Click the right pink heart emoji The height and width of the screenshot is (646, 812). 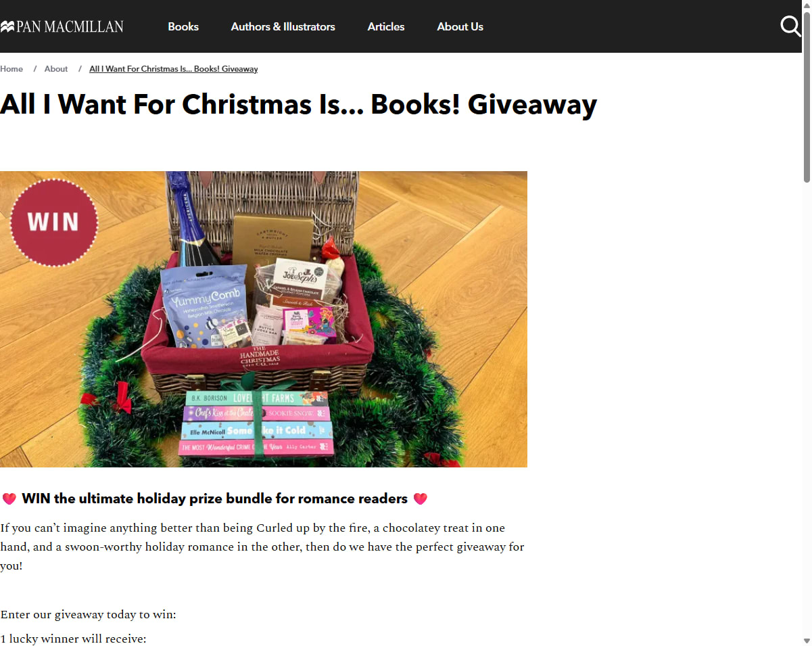(x=421, y=499)
